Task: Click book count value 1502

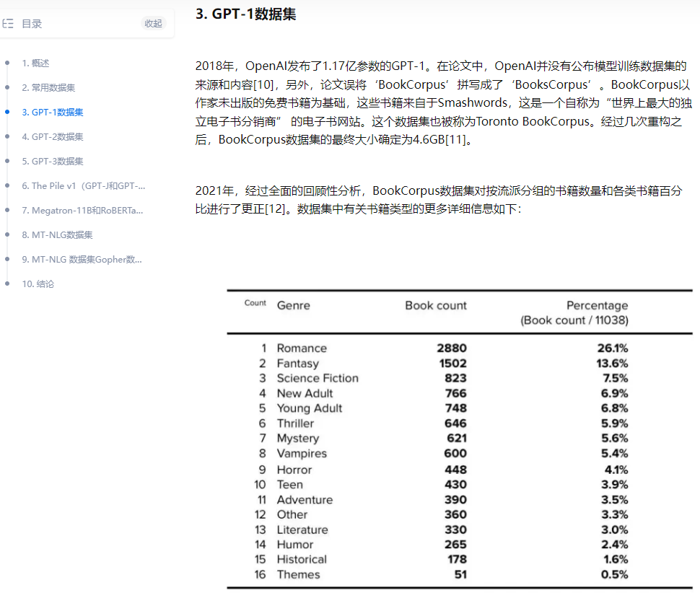Action: [452, 363]
